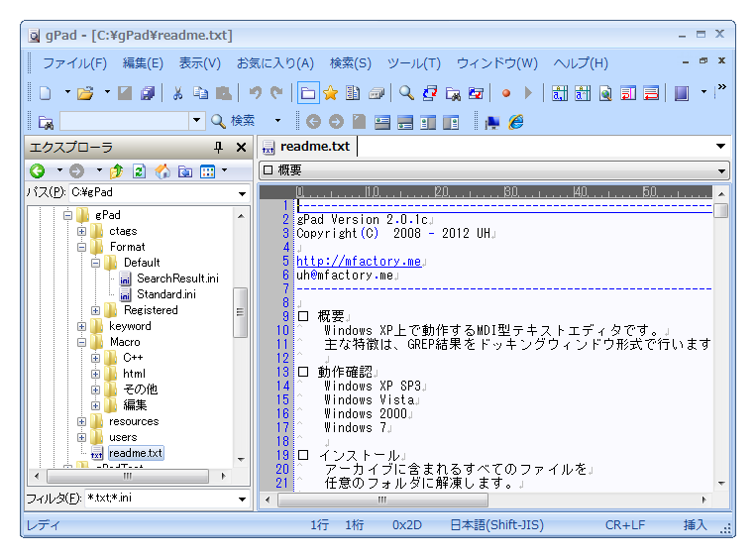Click the yellow star favorites icon
The height and width of the screenshot is (558, 756).
(x=330, y=93)
